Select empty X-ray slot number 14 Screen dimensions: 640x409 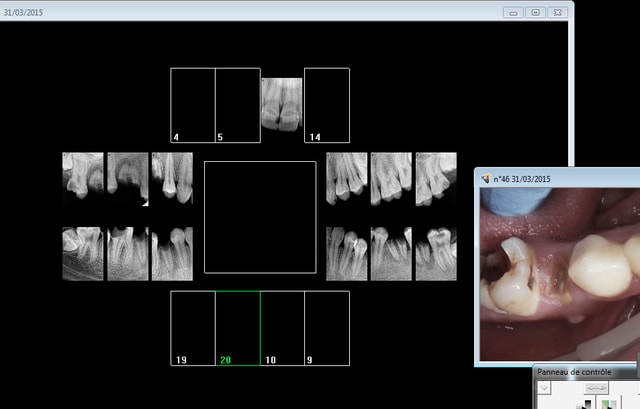coord(327,105)
